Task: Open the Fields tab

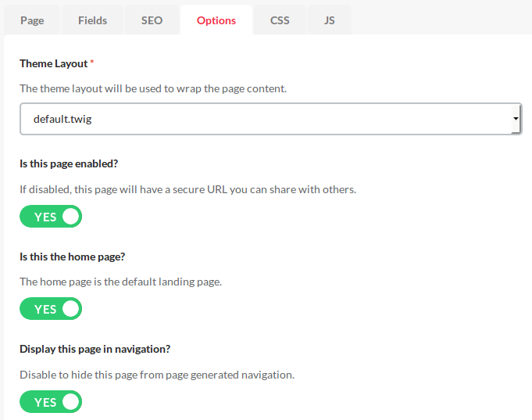Action: 93,20
